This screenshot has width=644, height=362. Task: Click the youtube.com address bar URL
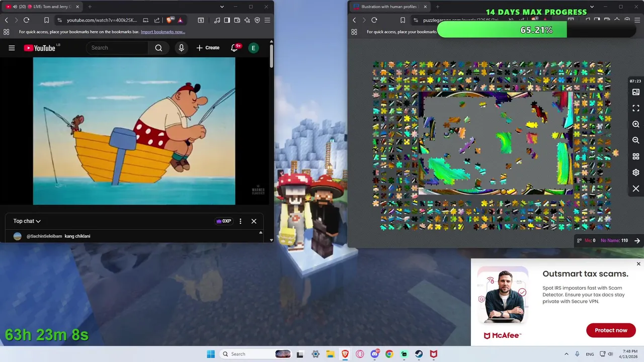tap(102, 20)
